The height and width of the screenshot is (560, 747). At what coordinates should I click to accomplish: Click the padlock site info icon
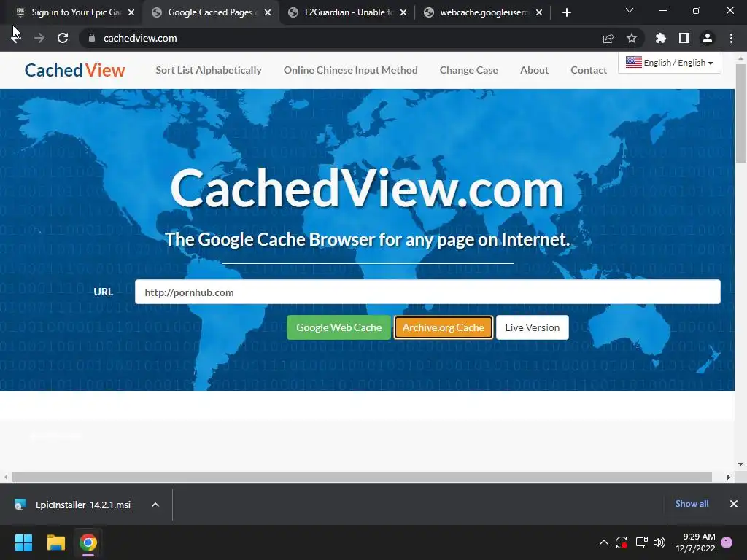tap(92, 38)
